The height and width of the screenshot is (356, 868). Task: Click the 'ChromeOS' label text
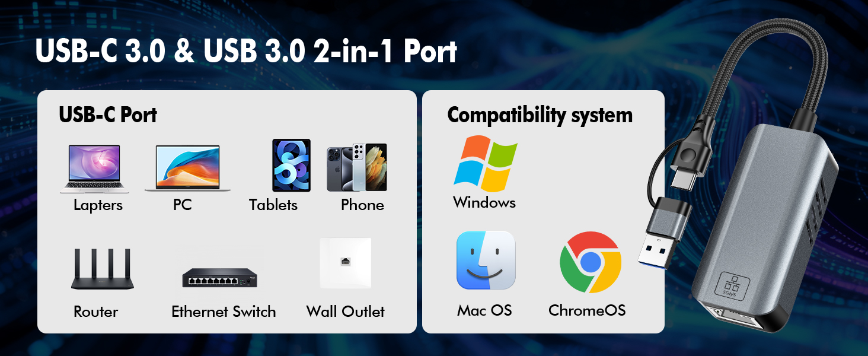(x=587, y=310)
